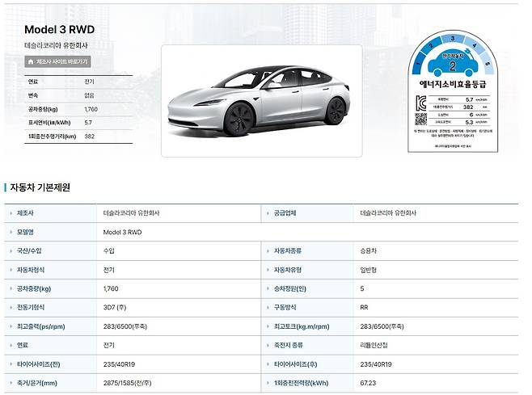The image size is (532, 395).
Task: Click the grade 2 car badge on energy label
Action: pyautogui.click(x=454, y=64)
